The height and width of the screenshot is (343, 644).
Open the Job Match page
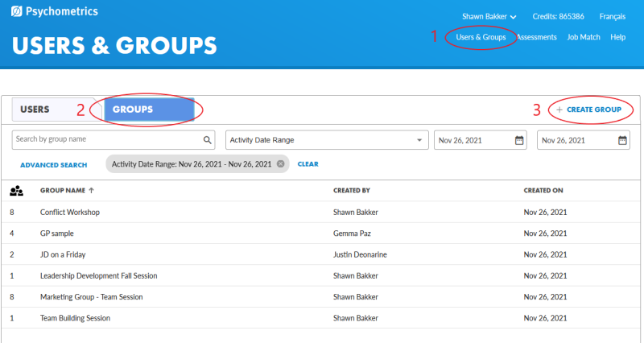(584, 37)
